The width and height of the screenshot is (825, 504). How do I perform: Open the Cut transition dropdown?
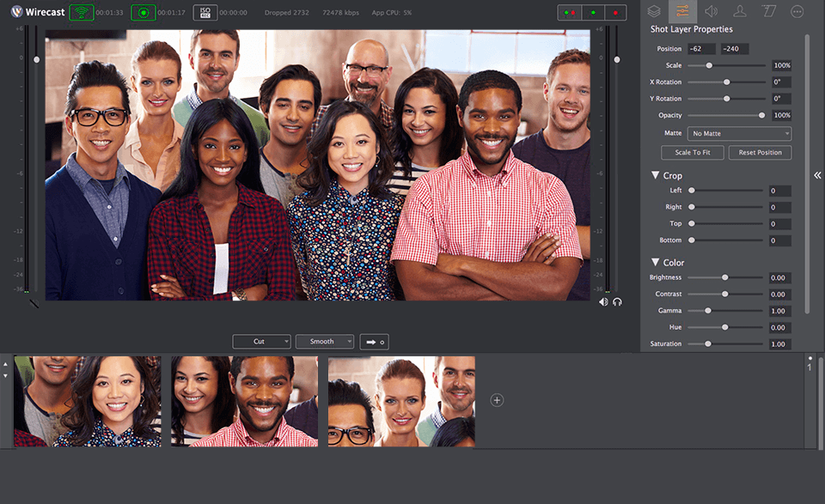click(261, 341)
